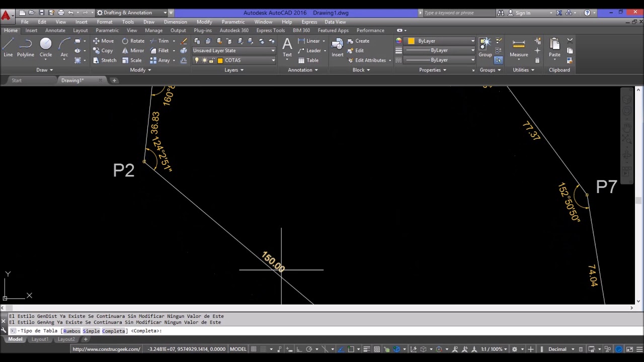Click the Move tool in Modify
This screenshot has width=644, height=362.
[103, 41]
